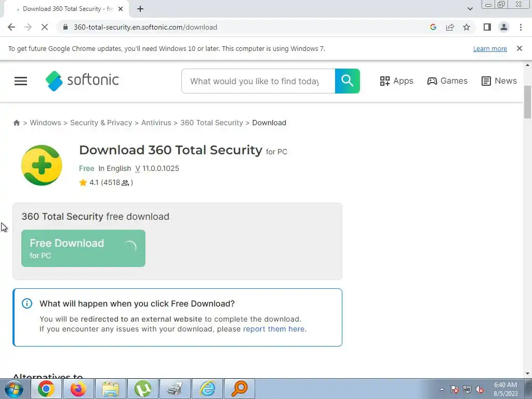Share this page icon

pyautogui.click(x=450, y=27)
